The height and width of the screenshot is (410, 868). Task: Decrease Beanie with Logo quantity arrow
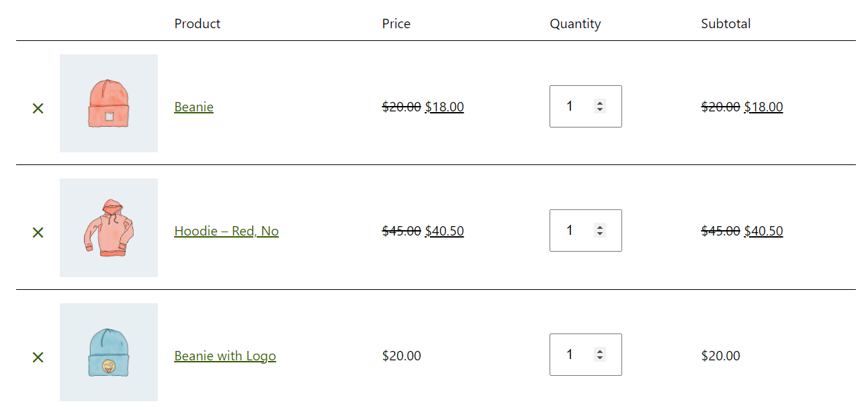point(600,358)
